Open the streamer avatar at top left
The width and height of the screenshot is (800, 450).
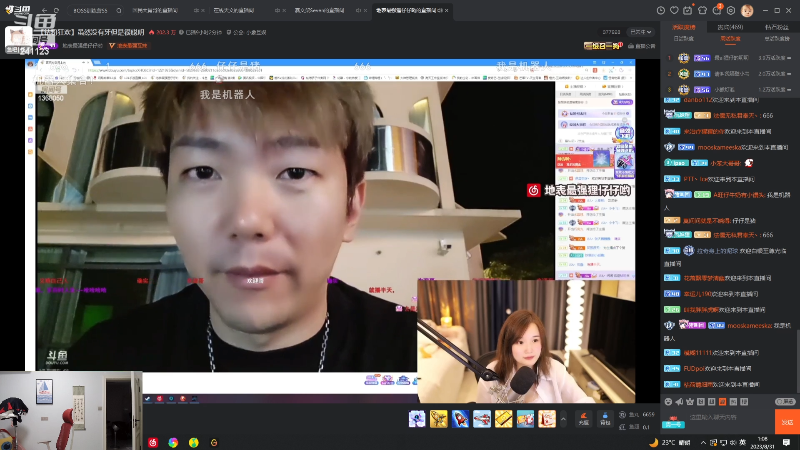[18, 39]
